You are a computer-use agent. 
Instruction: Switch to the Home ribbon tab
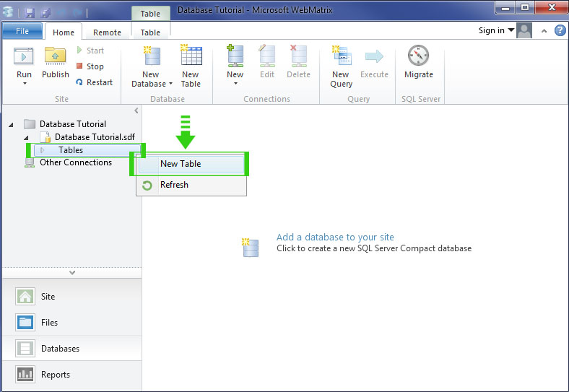(x=64, y=32)
